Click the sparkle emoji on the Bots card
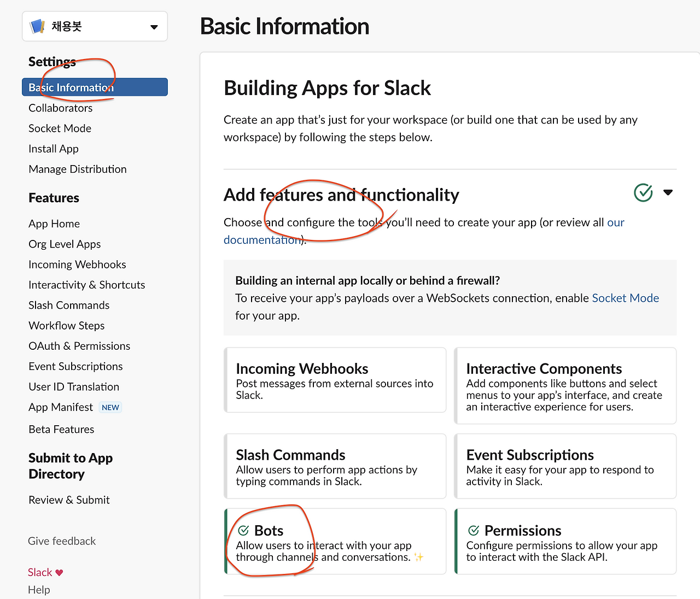700x599 pixels. (418, 557)
